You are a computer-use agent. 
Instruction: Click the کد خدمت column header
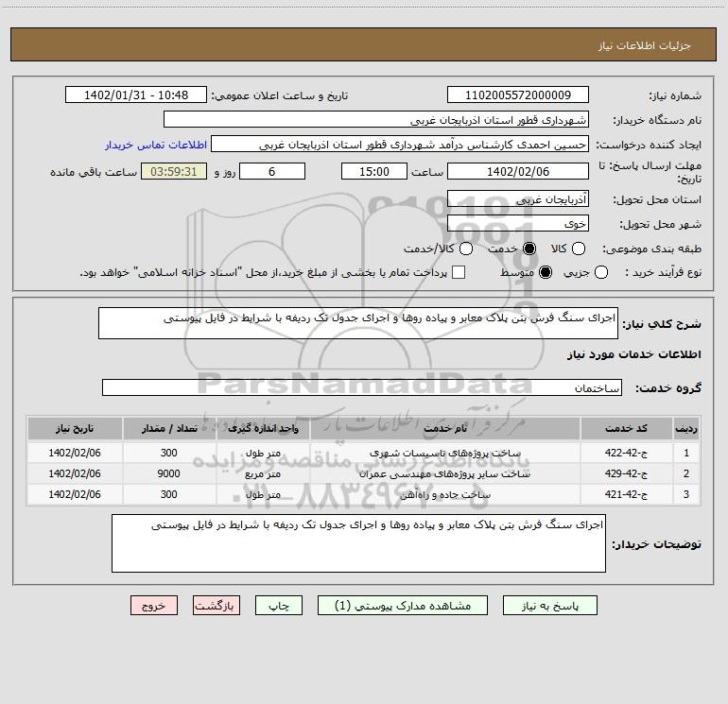[x=626, y=428]
